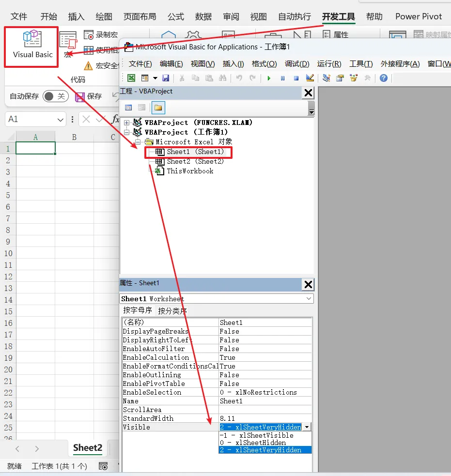Image resolution: width=451 pixels, height=476 pixels.
Task: Select cell A1 in worksheet
Action: click(35, 148)
